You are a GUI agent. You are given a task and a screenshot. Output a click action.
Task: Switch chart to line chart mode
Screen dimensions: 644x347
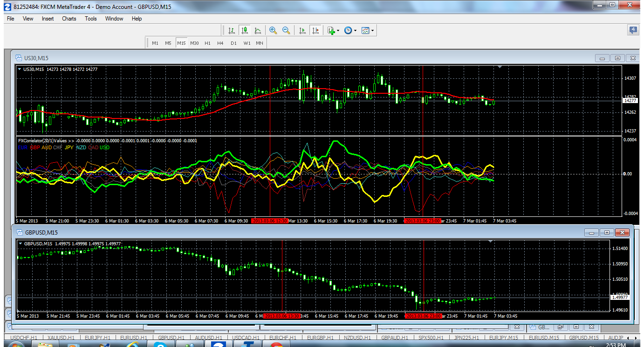pyautogui.click(x=258, y=30)
